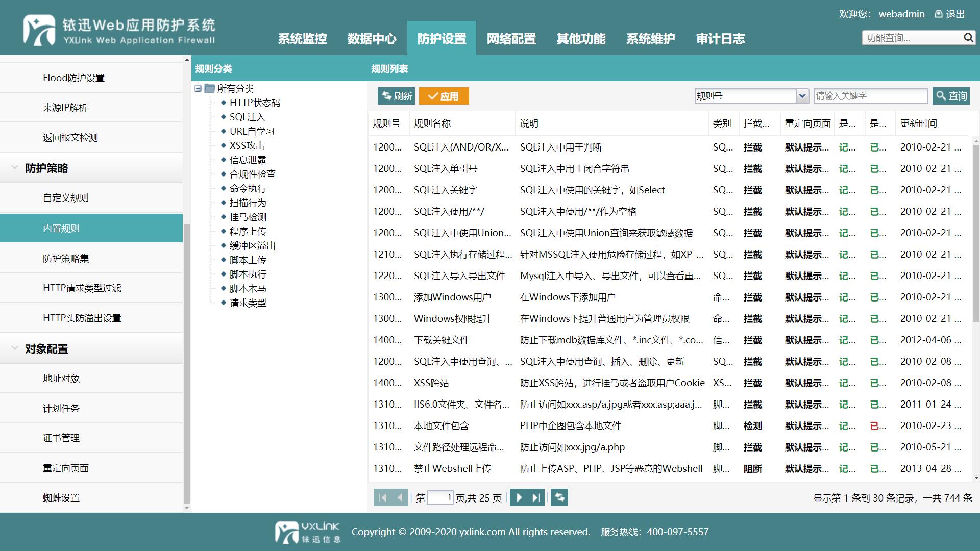Select 请求类型 category in tree

coord(248,303)
